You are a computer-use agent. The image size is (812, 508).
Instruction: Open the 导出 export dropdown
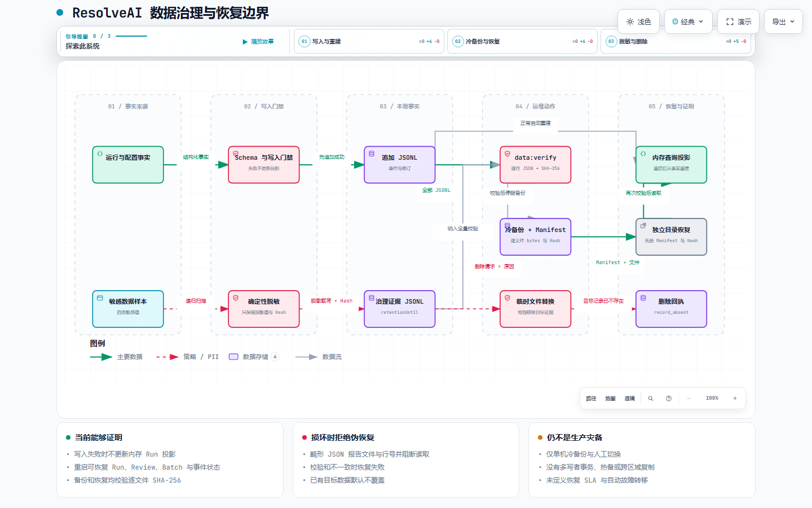click(x=783, y=21)
